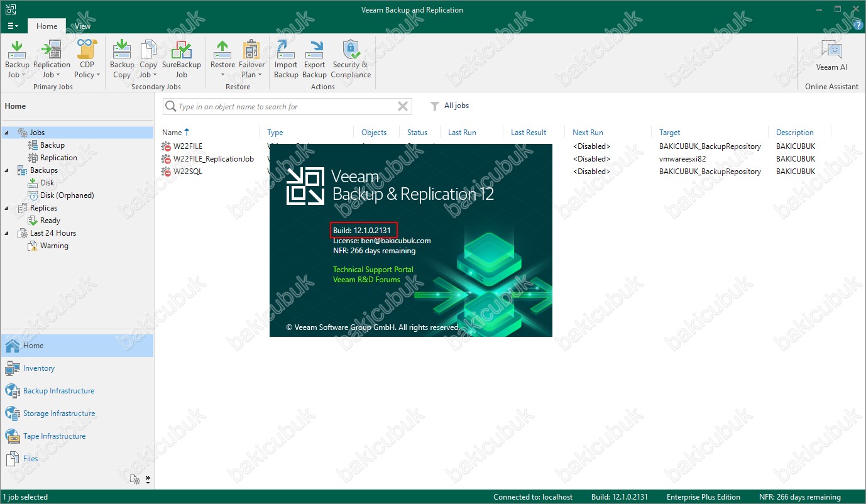Select Ready under Replicas
The width and height of the screenshot is (866, 504).
(x=50, y=221)
